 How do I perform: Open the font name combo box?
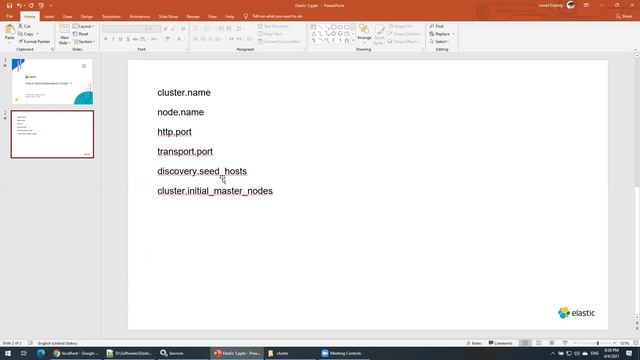pos(124,29)
